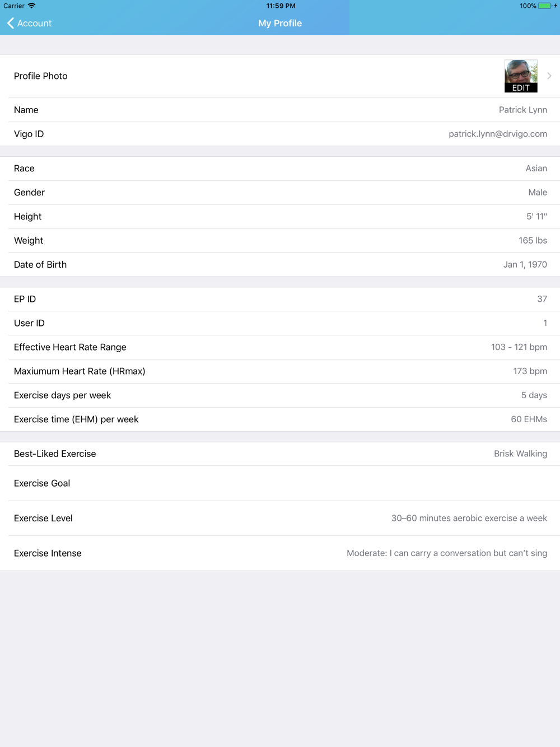Open the Vigo ID email field

click(497, 134)
